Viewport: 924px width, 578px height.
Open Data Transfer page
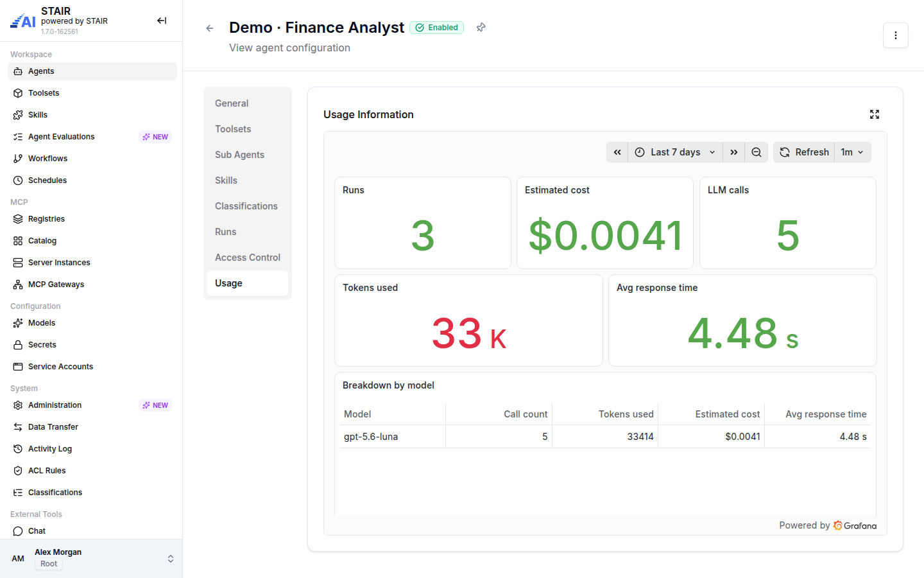click(92, 427)
